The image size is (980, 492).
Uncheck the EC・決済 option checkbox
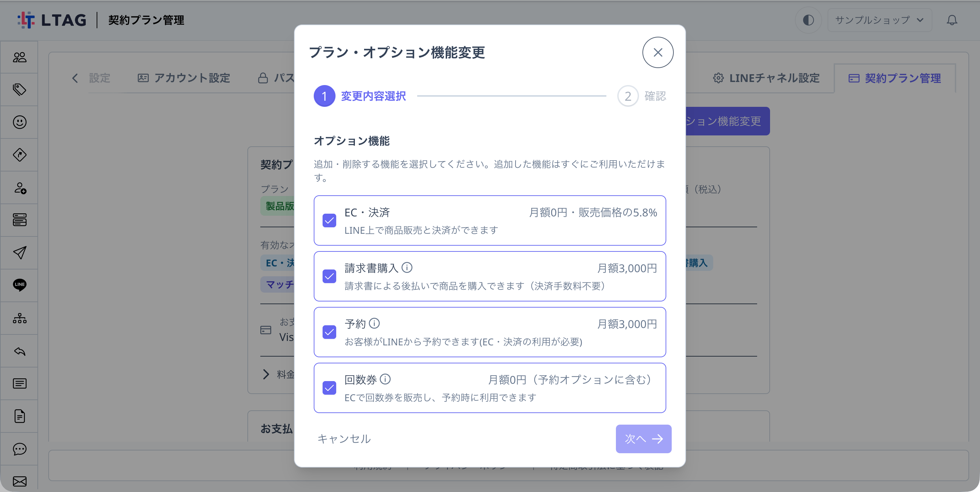(329, 220)
